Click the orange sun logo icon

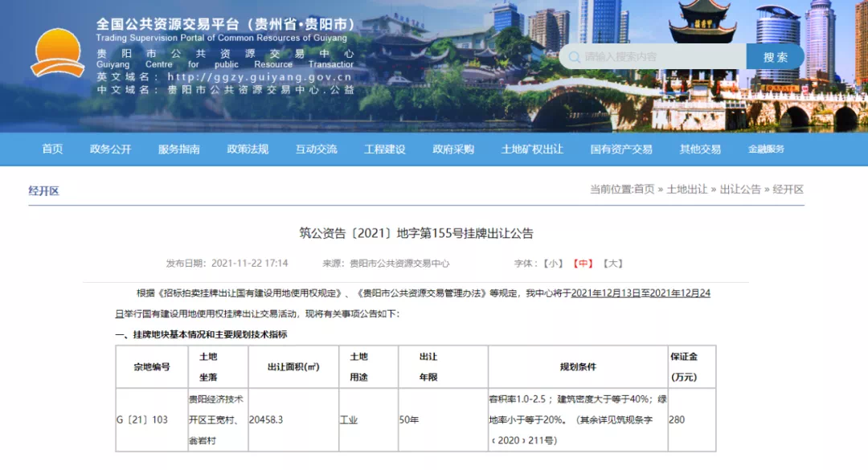tap(57, 54)
